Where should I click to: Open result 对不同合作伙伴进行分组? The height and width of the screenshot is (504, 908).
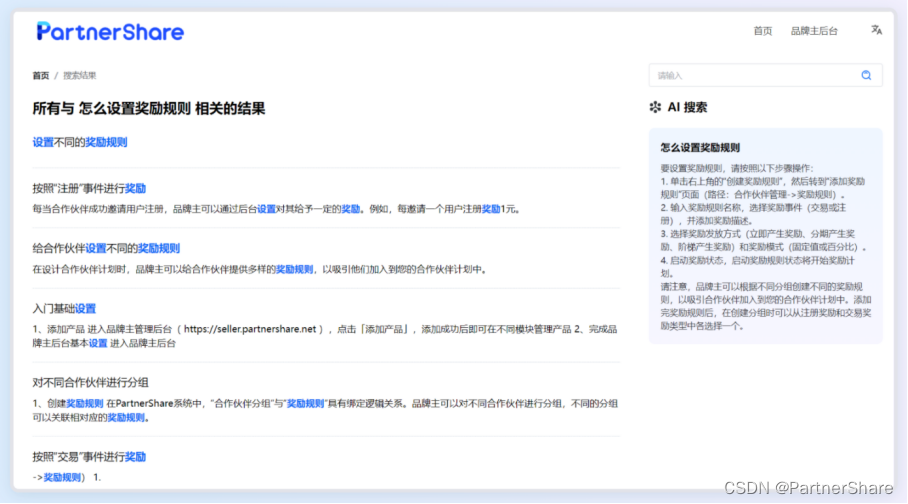coord(90,382)
